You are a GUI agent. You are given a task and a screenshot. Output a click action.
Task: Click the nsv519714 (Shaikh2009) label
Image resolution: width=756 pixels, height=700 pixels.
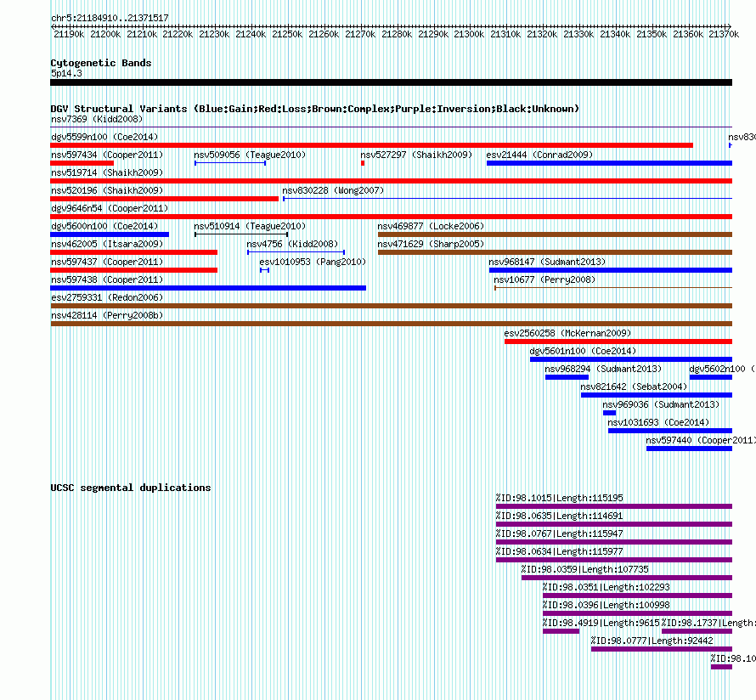pos(107,172)
